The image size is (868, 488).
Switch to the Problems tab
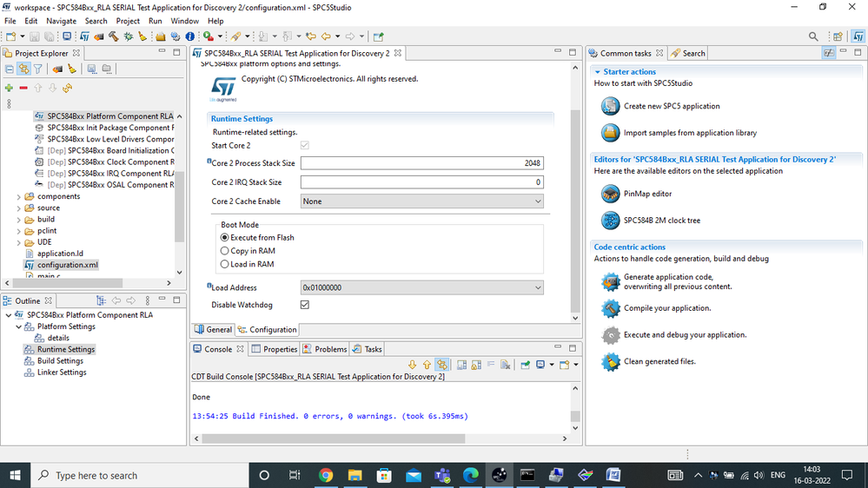[326, 349]
